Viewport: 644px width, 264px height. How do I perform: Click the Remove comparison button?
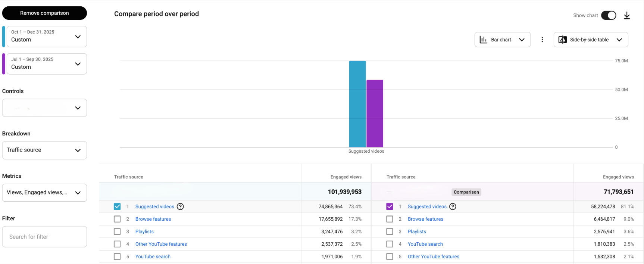44,13
